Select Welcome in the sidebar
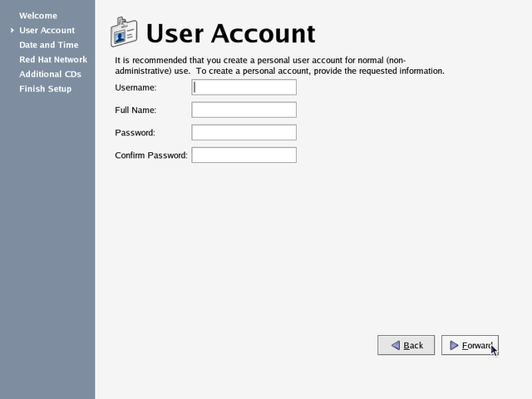 (38, 16)
